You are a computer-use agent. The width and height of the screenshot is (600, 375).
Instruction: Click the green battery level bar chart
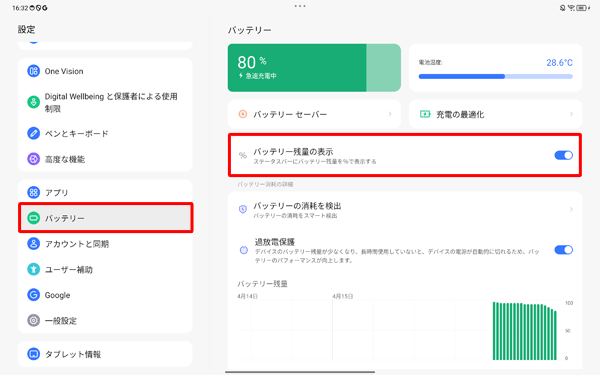(x=524, y=331)
